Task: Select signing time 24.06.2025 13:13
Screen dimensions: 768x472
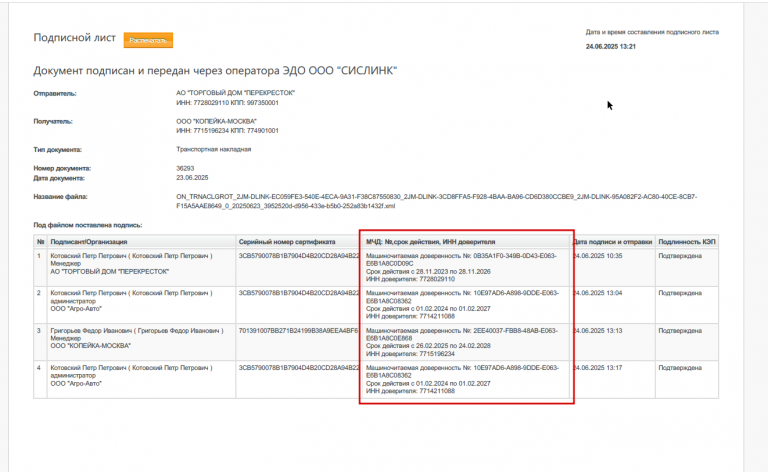Action: (x=598, y=331)
